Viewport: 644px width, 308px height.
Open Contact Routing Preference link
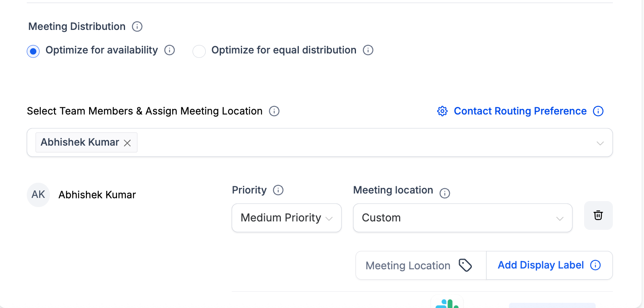[x=520, y=111]
